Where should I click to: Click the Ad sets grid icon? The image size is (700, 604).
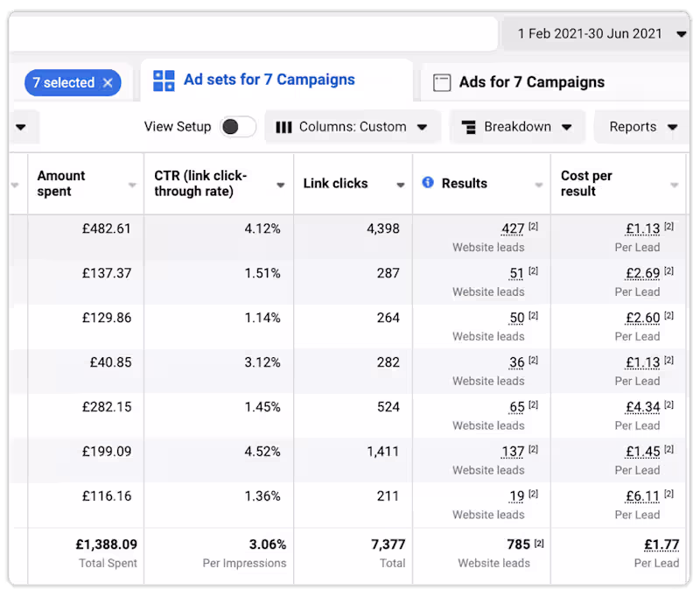click(x=164, y=81)
